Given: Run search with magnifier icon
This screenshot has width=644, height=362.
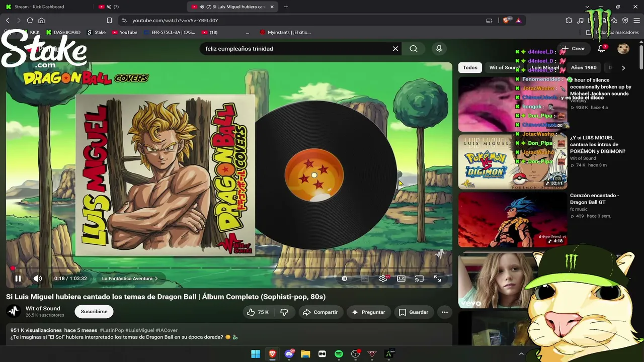Looking at the screenshot, I should click(414, 49).
